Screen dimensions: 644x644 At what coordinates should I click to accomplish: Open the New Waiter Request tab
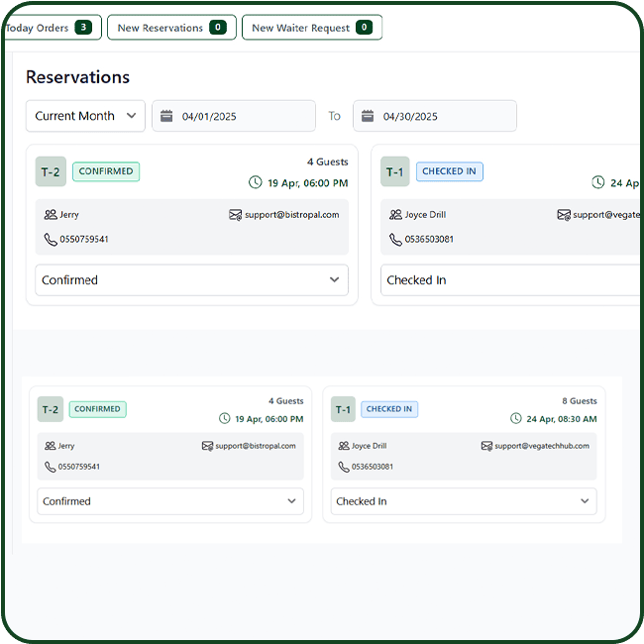(311, 28)
